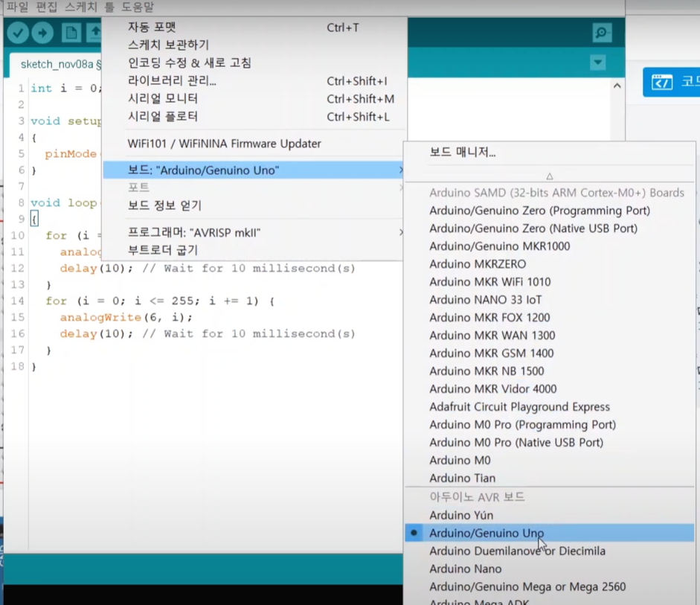Select Arduino MKRZERO board
700x605 pixels.
coord(550,264)
